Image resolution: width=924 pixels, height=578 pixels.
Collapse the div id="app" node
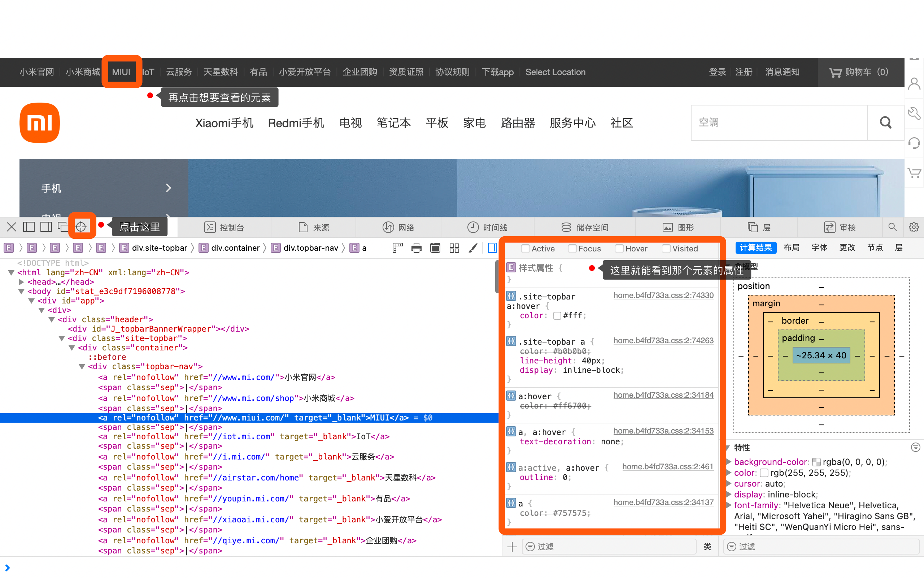point(32,301)
